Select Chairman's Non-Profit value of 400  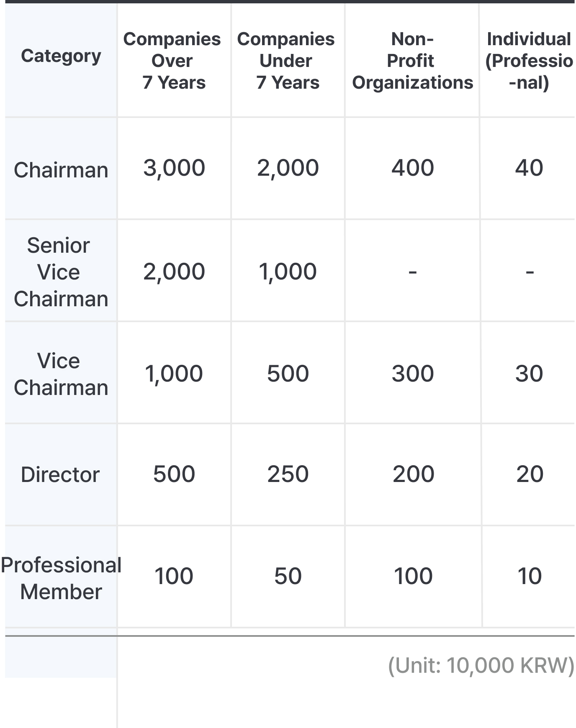pyautogui.click(x=413, y=168)
